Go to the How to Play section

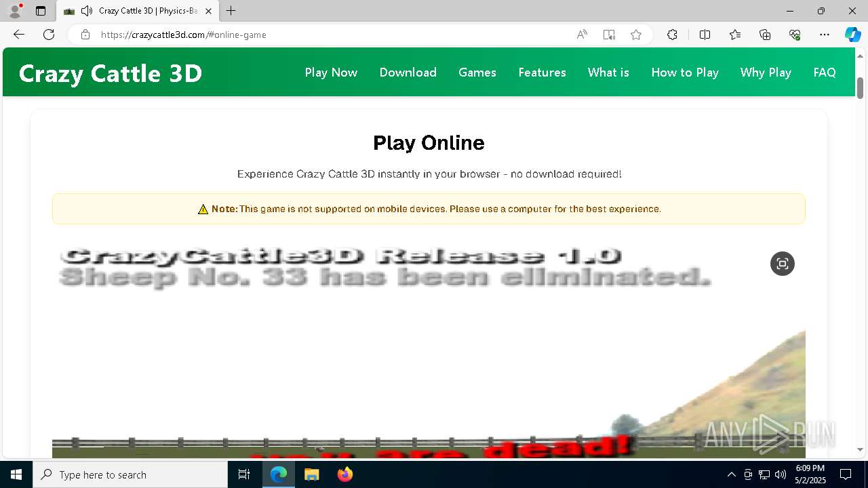click(x=685, y=73)
